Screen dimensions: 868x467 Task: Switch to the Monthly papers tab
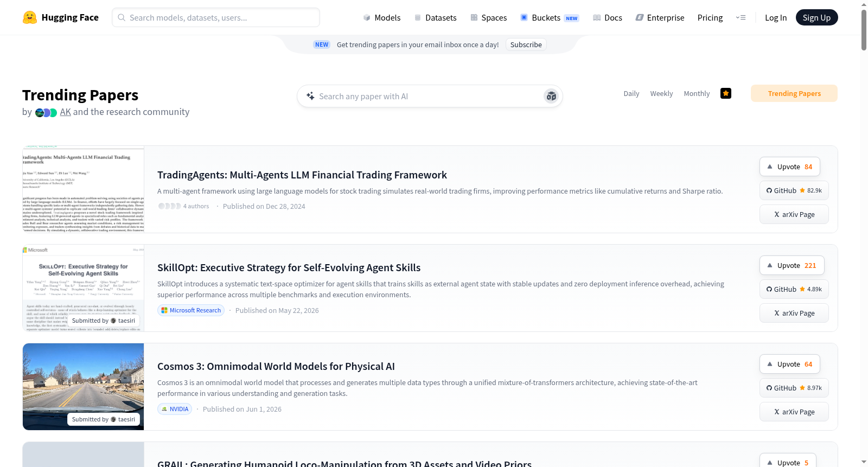tap(697, 93)
